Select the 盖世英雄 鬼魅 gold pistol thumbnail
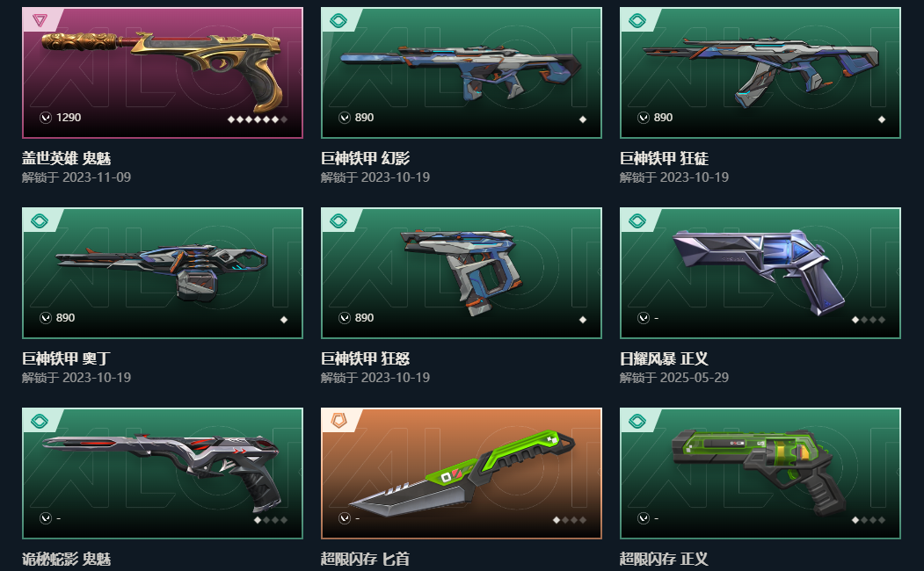Screen dimensions: 924x571 (x=163, y=73)
